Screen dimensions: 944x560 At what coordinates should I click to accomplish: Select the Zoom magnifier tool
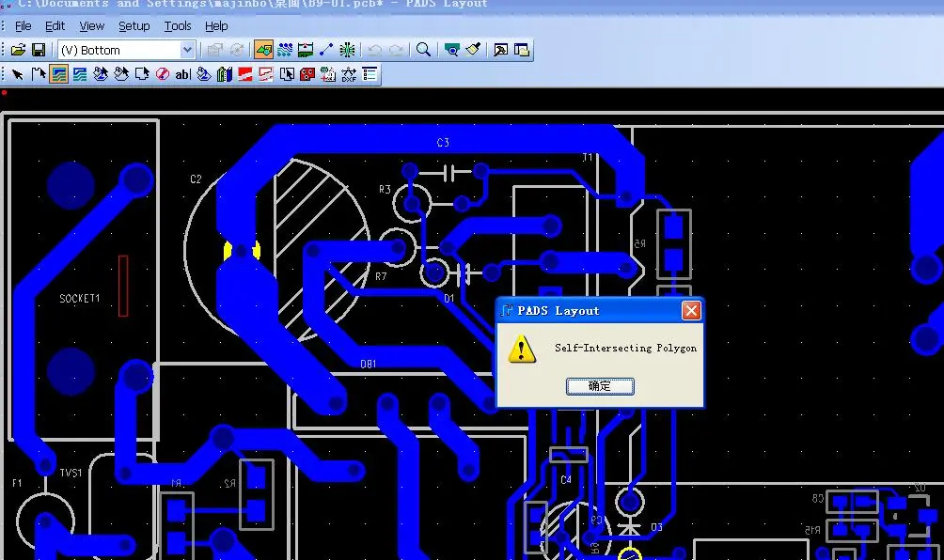click(x=423, y=50)
